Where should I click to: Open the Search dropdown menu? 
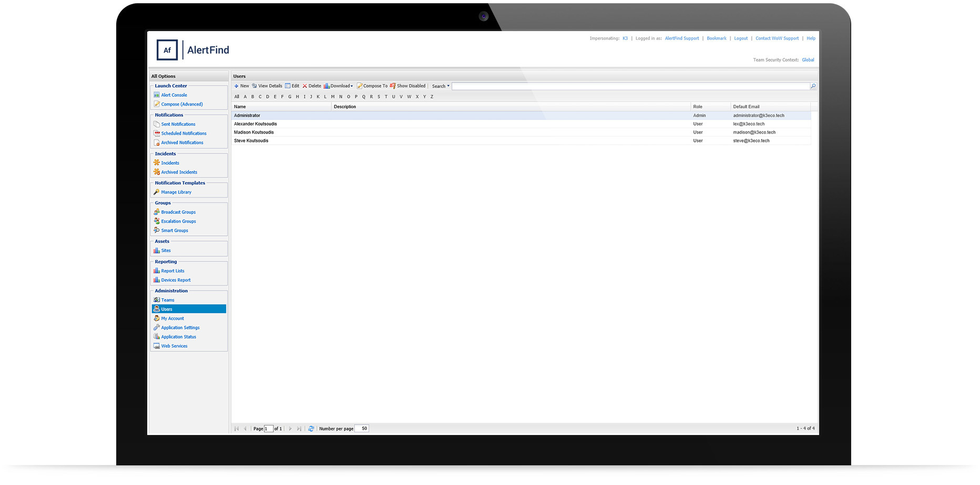441,86
